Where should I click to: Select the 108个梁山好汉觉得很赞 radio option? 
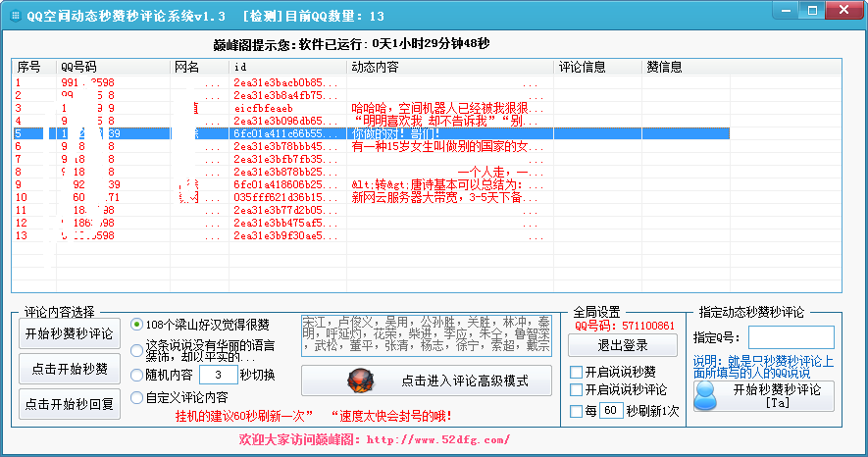coord(137,325)
